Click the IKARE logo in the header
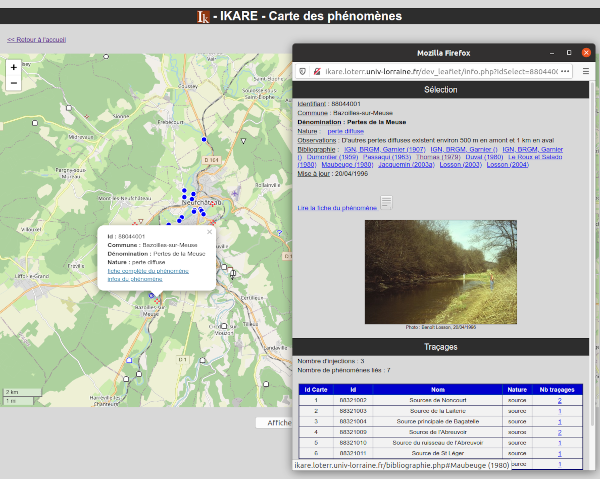This screenshot has height=479, width=600. (x=203, y=16)
